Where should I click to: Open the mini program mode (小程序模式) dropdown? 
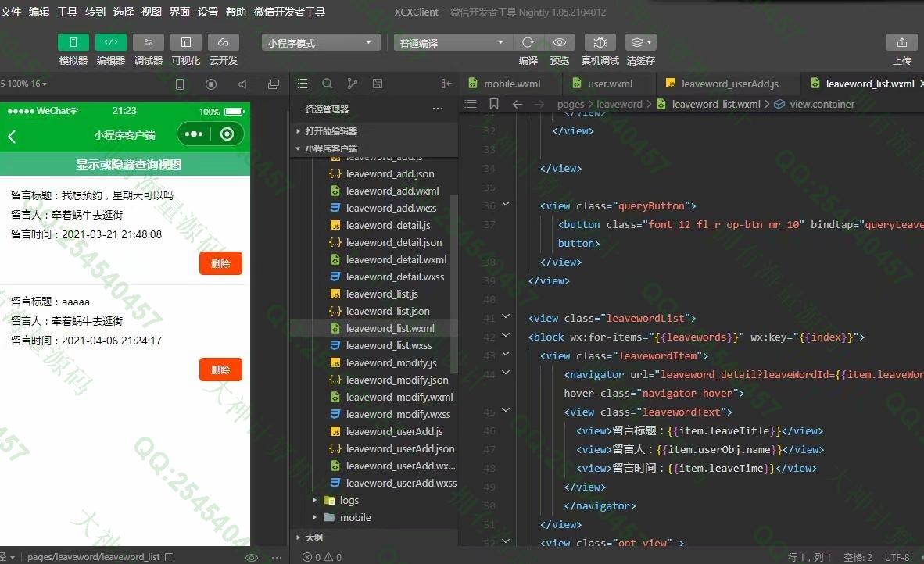click(321, 43)
